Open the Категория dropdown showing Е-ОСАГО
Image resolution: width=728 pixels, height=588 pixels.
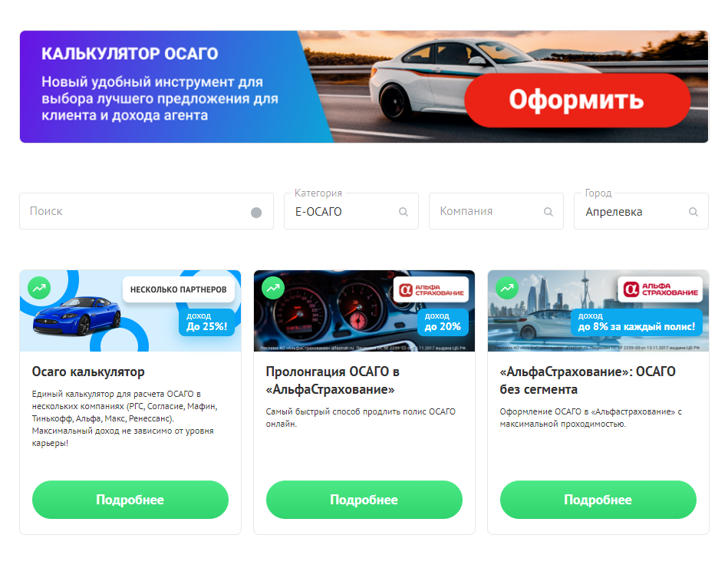[x=351, y=211]
